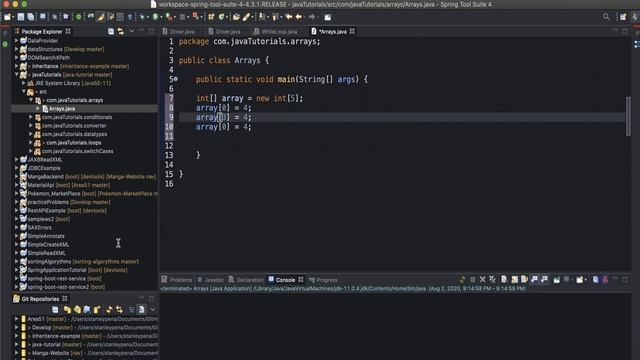
Task: Select the JDBCExample project
Action: click(44, 168)
